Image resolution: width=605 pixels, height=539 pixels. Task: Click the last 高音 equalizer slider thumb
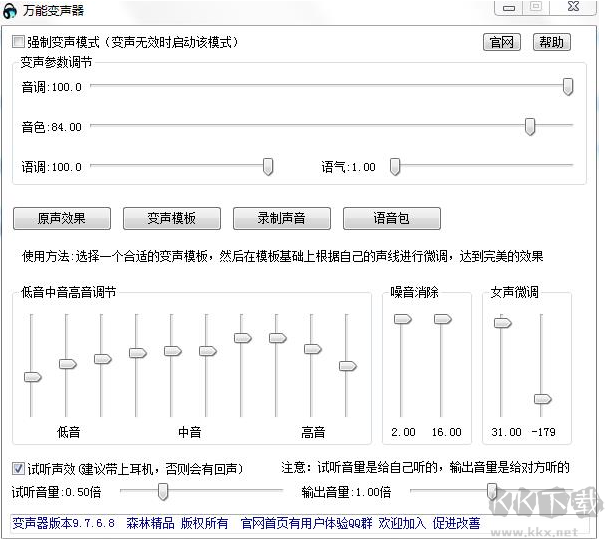(x=347, y=366)
